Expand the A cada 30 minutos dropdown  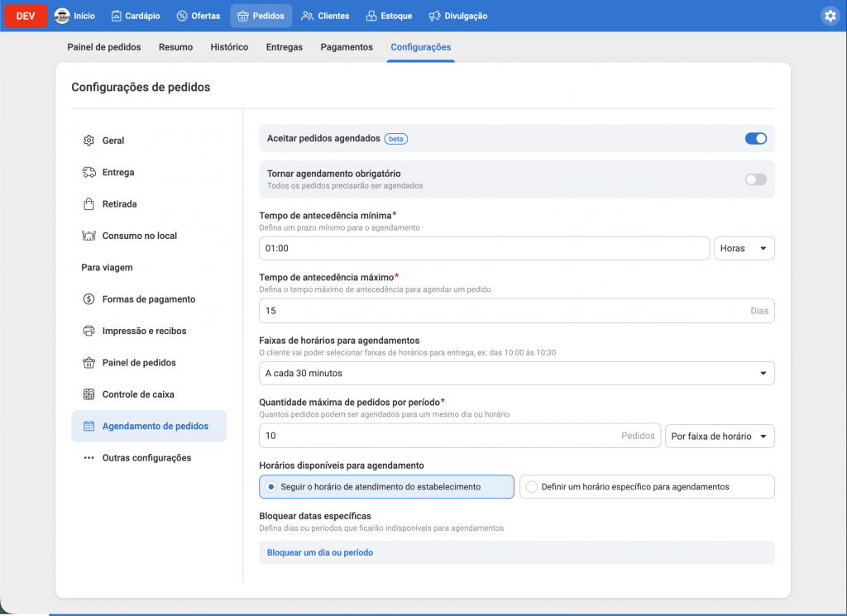pos(516,373)
